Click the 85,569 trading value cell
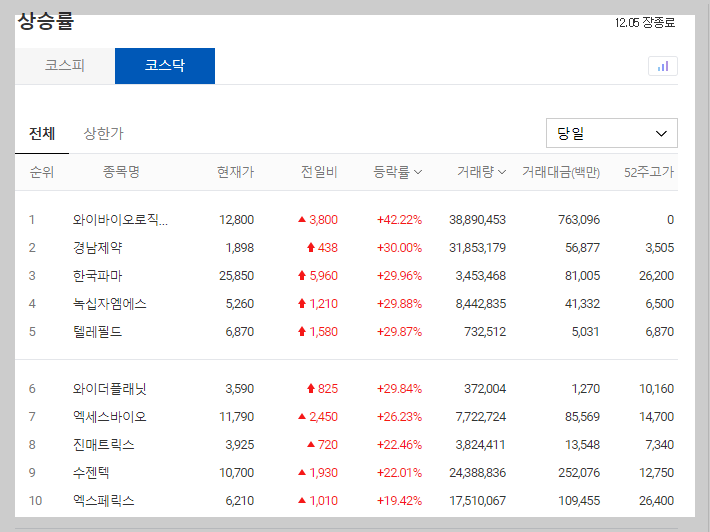The image size is (710, 532). [582, 417]
